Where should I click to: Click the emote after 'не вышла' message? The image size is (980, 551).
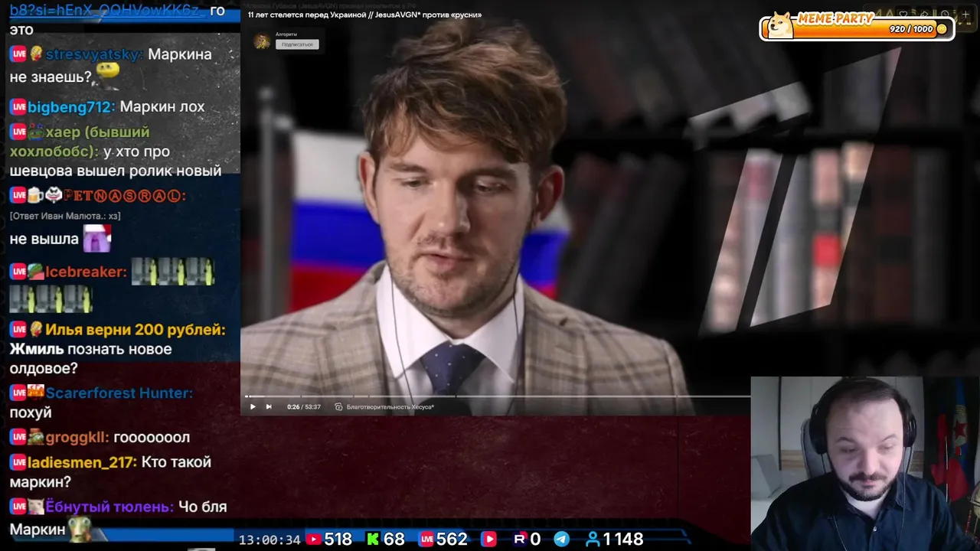97,240
